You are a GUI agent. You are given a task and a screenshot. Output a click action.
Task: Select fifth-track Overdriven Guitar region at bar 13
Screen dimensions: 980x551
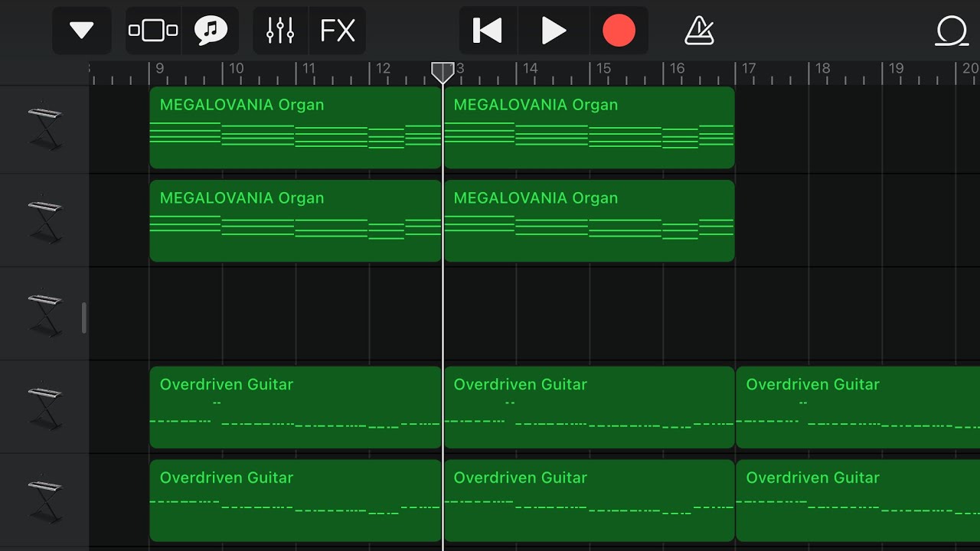click(590, 500)
